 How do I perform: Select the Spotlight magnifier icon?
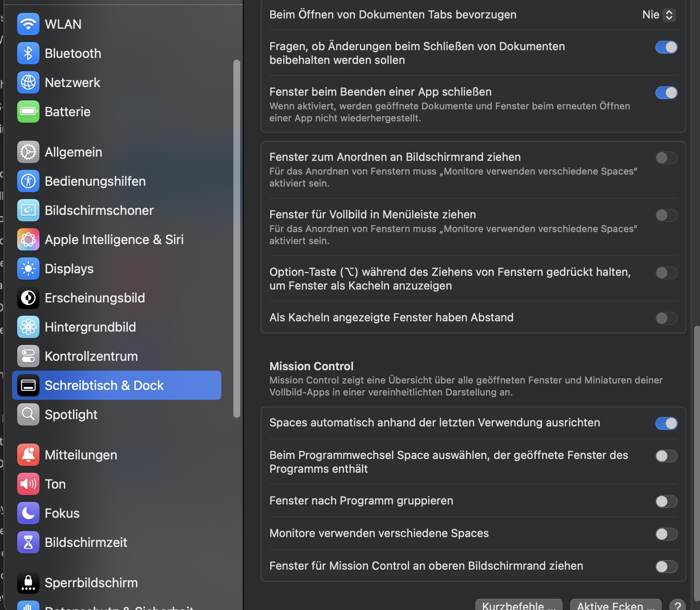pos(28,414)
